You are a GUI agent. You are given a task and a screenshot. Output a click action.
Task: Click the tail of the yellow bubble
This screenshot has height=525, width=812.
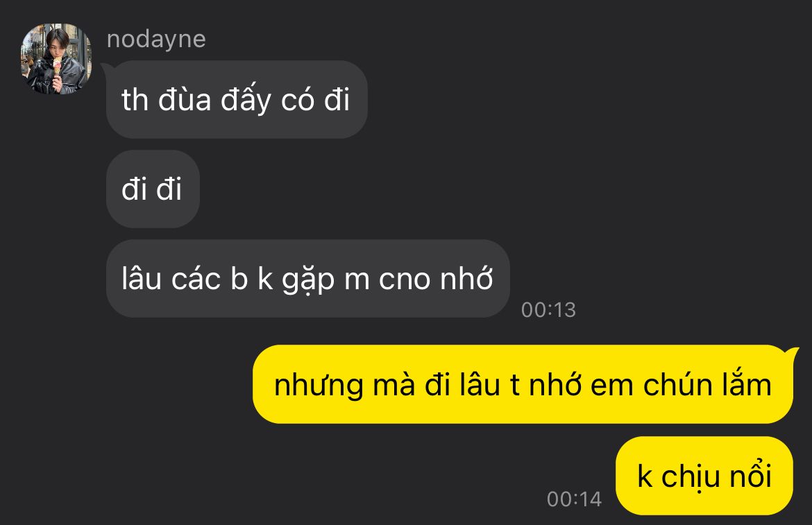point(793,353)
